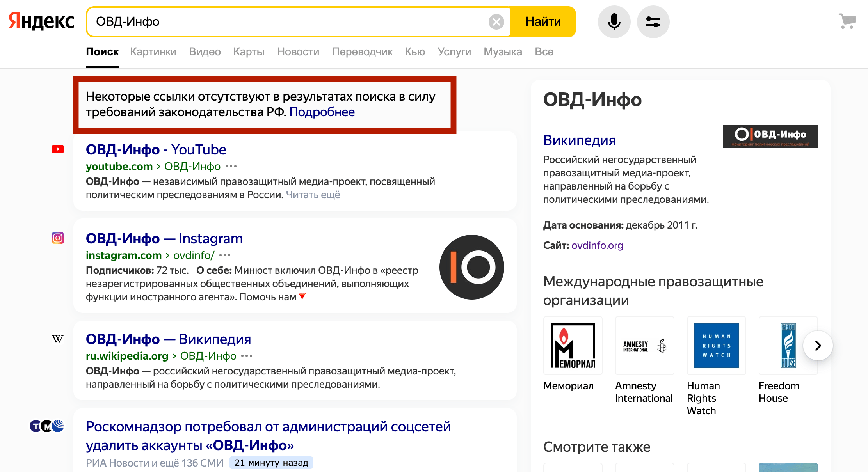
Task: Open the Роскомнадзор потребовал news headline
Action: pyautogui.click(x=268, y=436)
